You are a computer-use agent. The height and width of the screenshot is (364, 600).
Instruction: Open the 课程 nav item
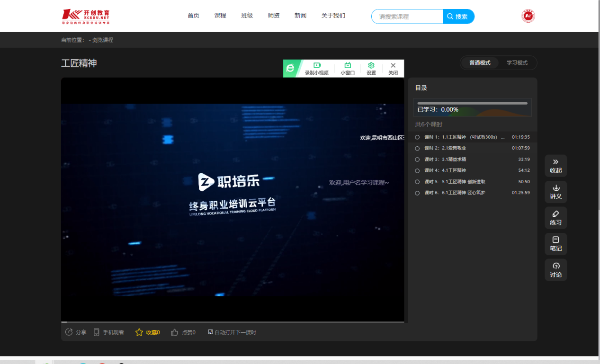click(x=220, y=16)
